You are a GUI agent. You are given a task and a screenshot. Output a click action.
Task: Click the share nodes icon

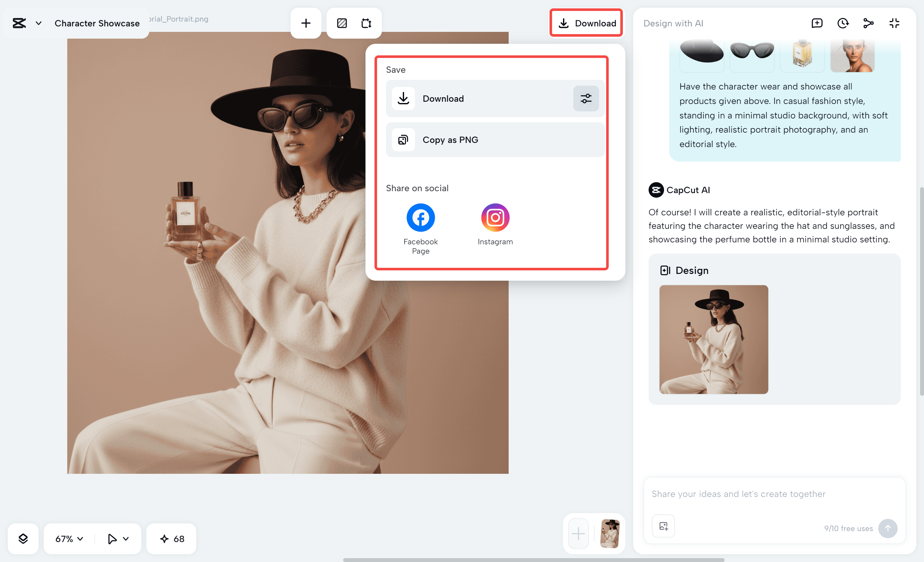868,23
